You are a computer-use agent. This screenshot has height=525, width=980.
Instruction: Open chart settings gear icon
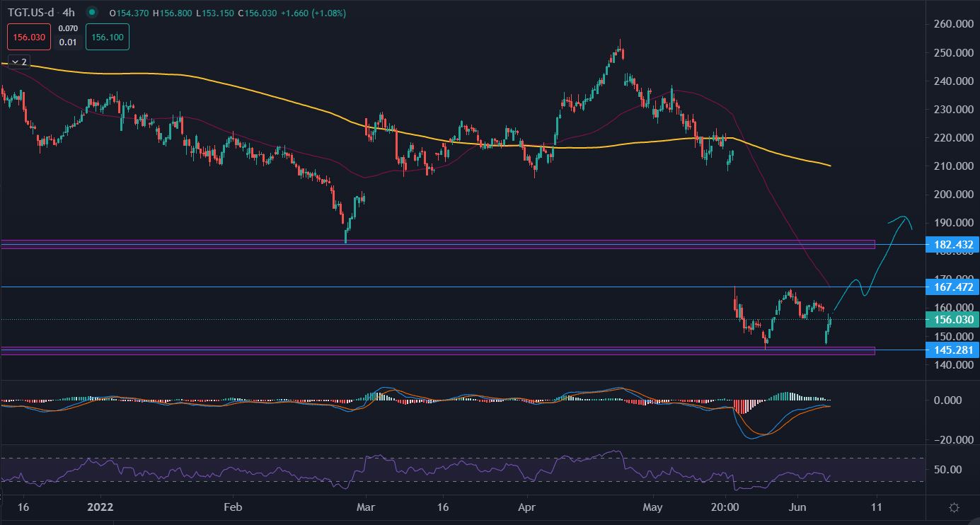(x=954, y=507)
